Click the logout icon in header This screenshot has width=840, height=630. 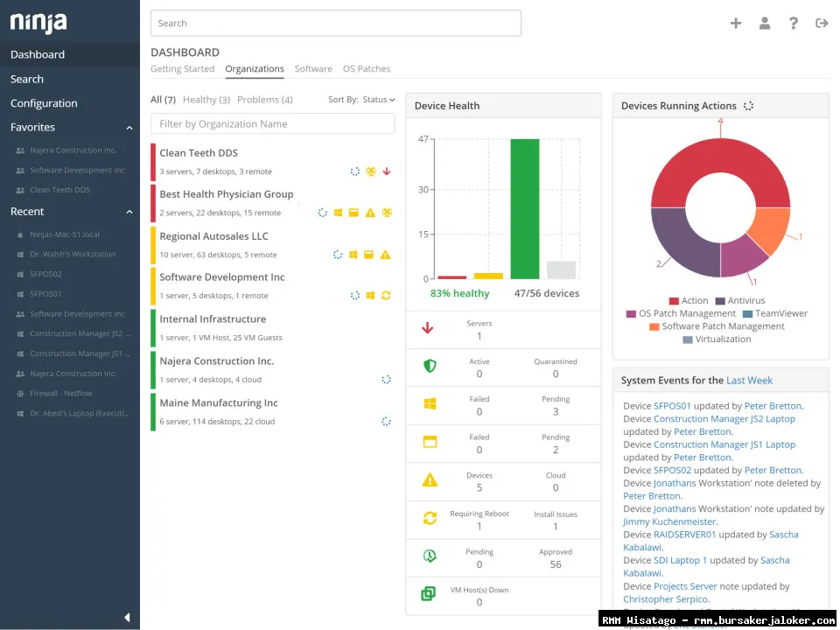click(x=822, y=23)
